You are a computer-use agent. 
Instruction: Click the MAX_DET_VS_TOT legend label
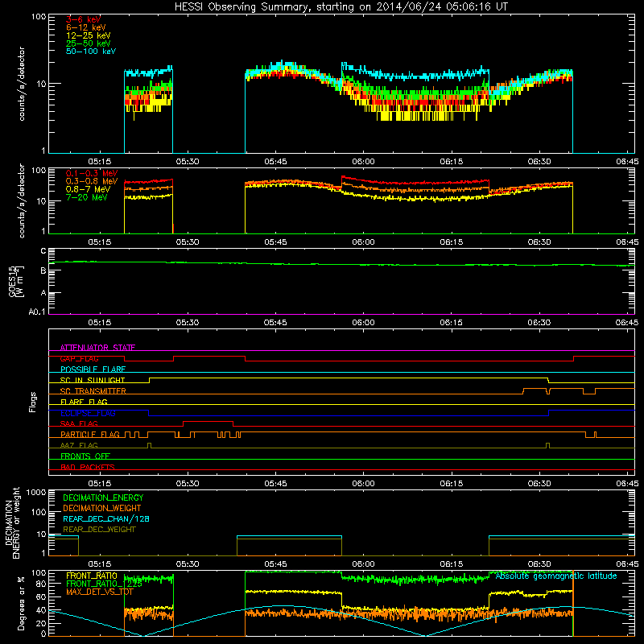click(x=99, y=592)
